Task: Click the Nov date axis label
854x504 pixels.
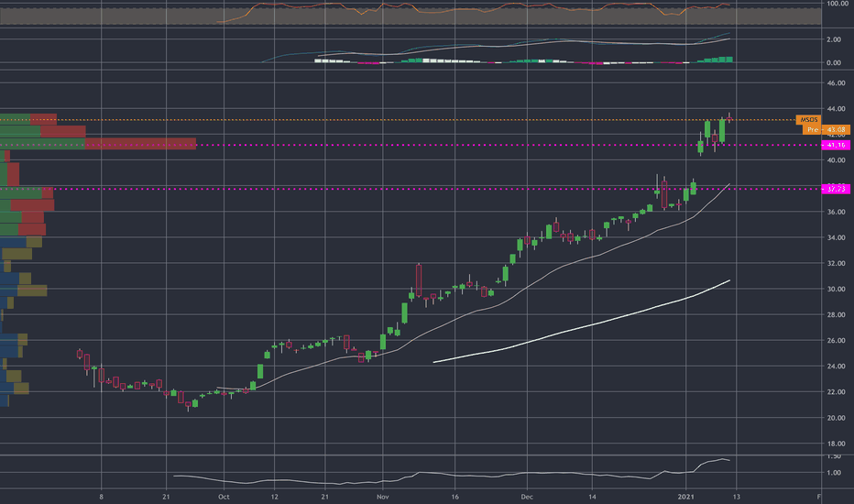Action: coord(383,497)
